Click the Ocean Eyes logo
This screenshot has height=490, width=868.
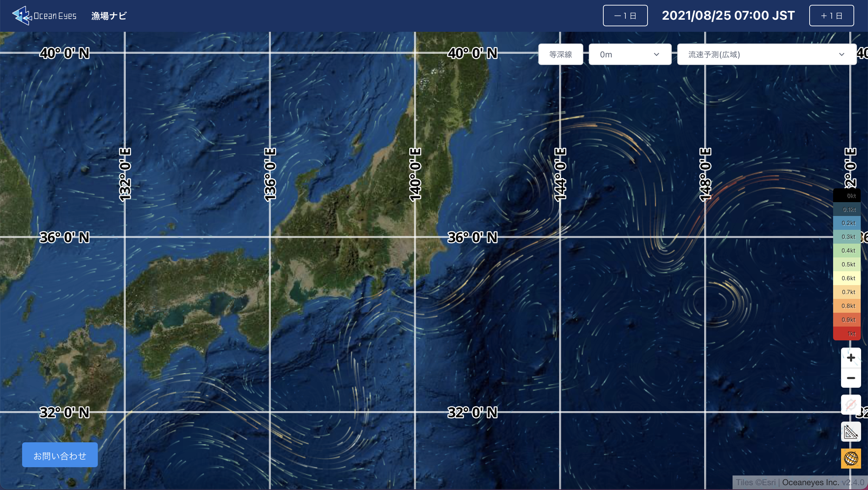click(44, 16)
